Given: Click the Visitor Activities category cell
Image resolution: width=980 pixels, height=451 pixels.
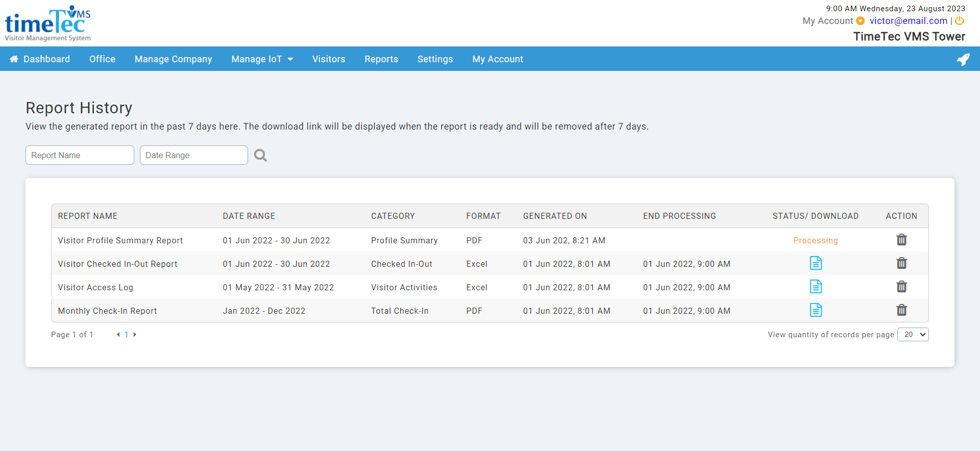Looking at the screenshot, I should click(x=404, y=287).
